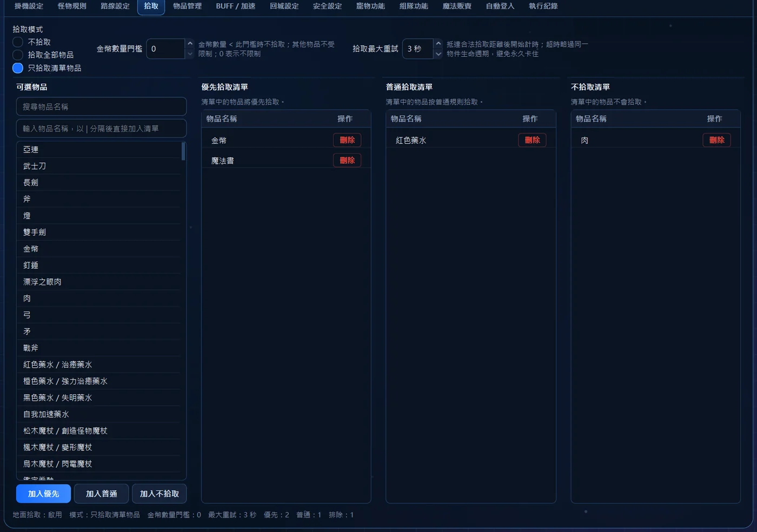Increase the 拾取最大重試 seconds

[438, 44]
